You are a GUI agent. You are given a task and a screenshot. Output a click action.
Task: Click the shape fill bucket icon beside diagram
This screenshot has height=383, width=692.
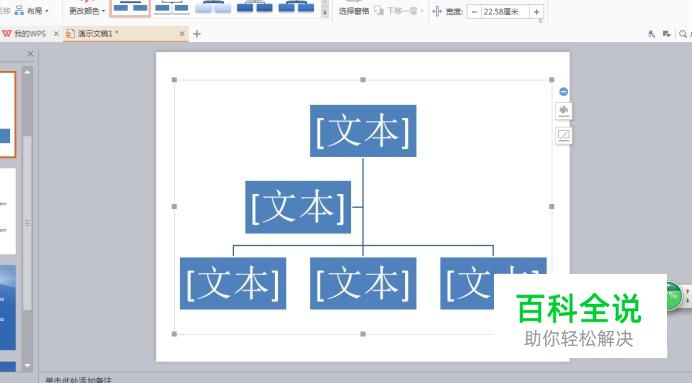point(564,111)
